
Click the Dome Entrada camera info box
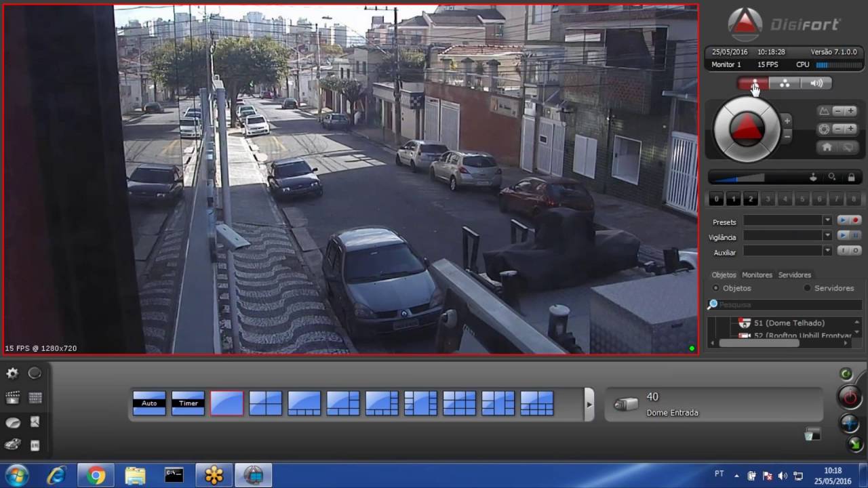pos(713,404)
